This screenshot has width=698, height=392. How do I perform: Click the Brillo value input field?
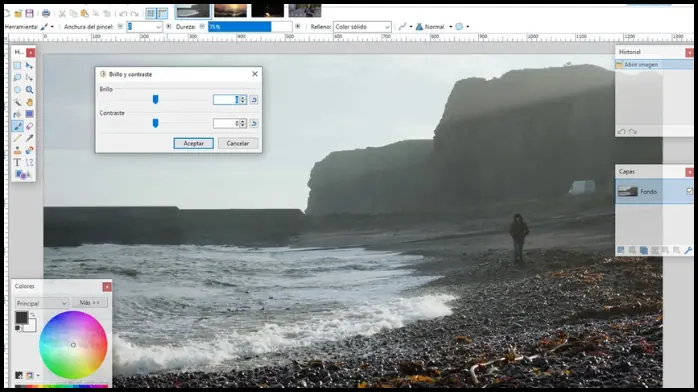[226, 100]
